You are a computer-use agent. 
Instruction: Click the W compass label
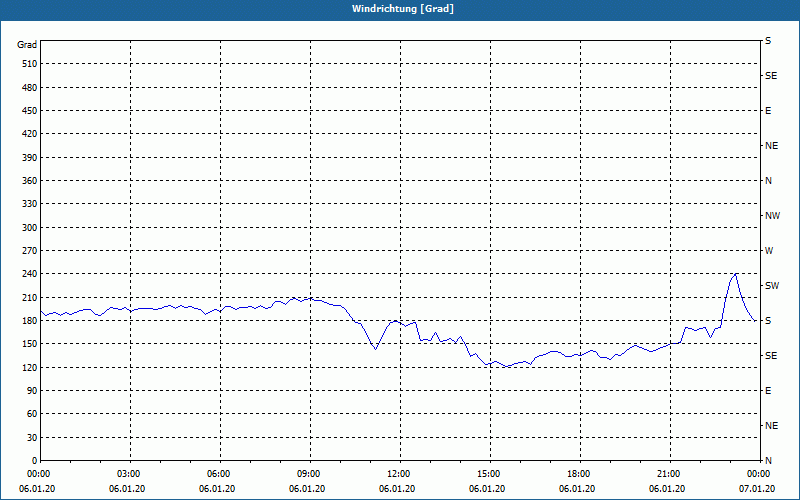point(769,251)
